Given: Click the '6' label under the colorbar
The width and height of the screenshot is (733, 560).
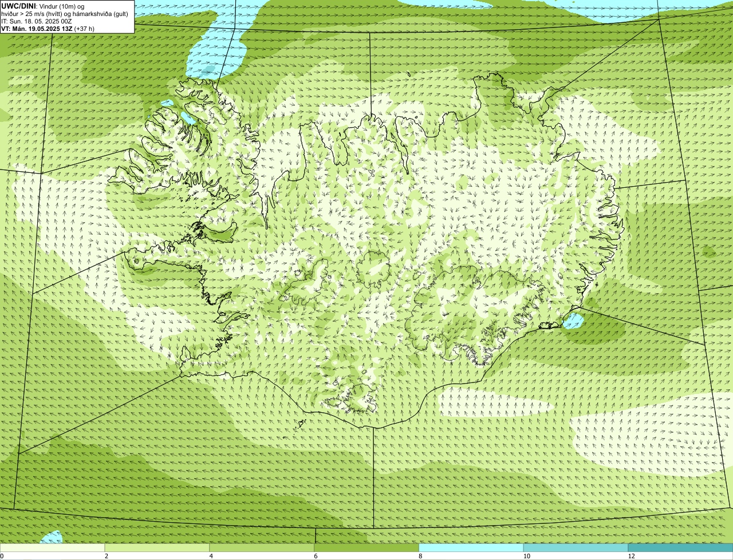Looking at the screenshot, I should coord(316,556).
